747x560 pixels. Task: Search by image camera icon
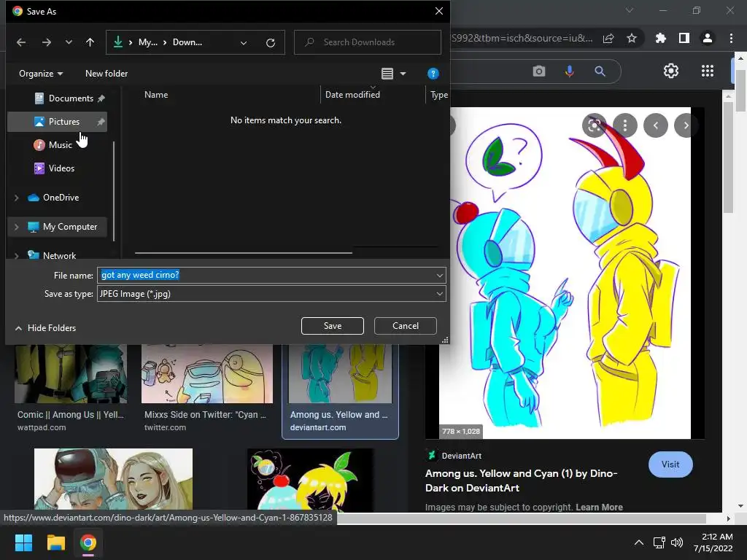(539, 71)
